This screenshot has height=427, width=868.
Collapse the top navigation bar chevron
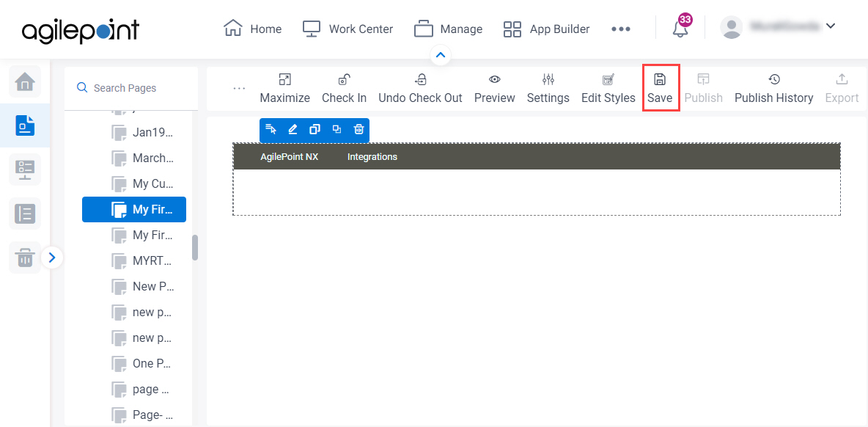pos(441,55)
